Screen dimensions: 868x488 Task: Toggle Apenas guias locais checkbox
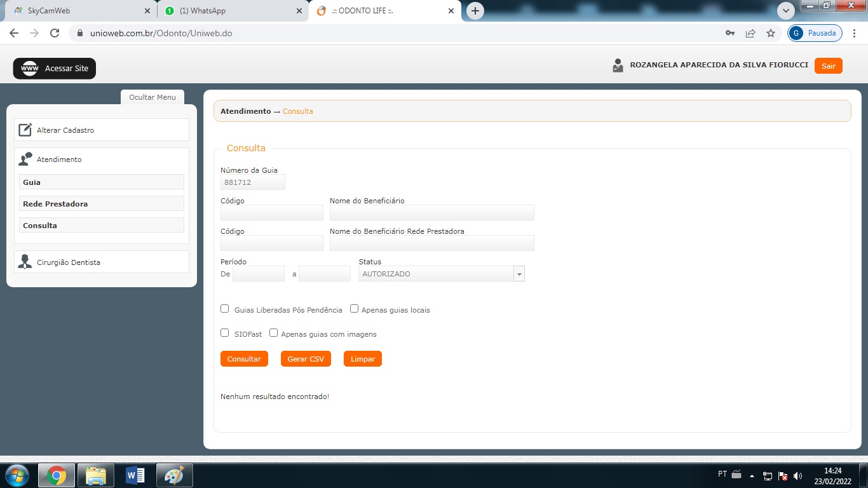click(355, 309)
